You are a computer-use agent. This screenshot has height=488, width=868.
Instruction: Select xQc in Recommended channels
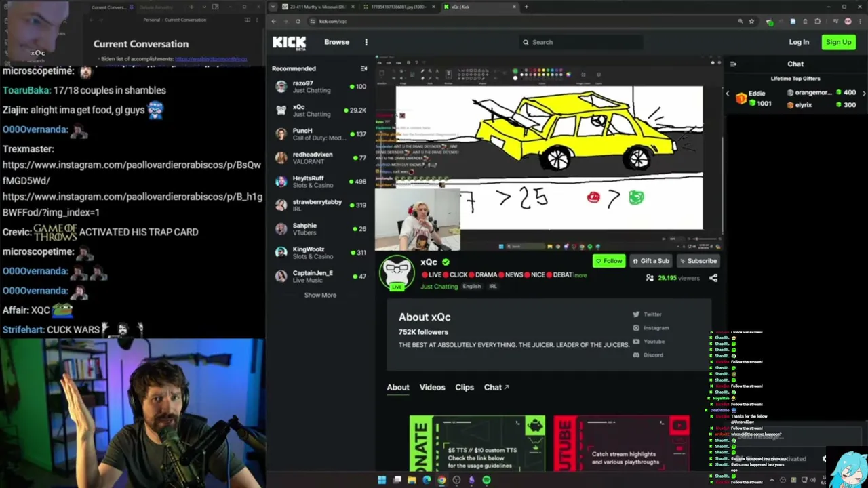click(x=320, y=110)
